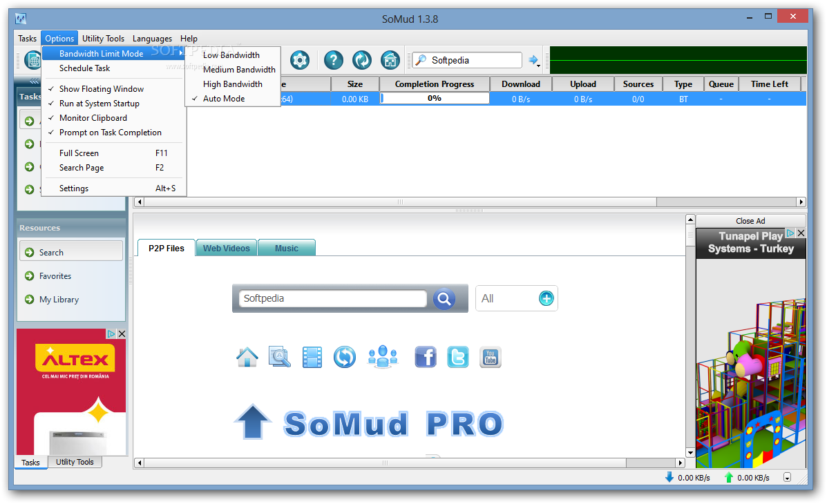Open My Library in Resources panel

(59, 300)
